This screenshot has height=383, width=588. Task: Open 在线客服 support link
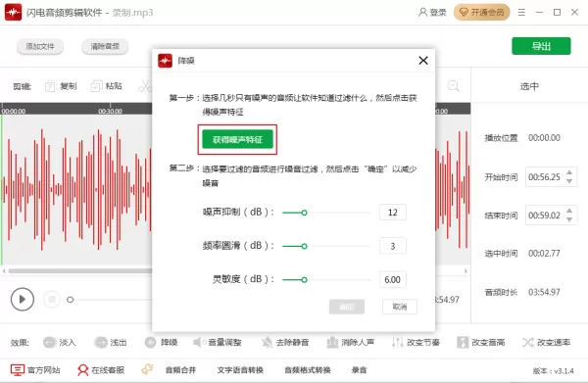(101, 370)
